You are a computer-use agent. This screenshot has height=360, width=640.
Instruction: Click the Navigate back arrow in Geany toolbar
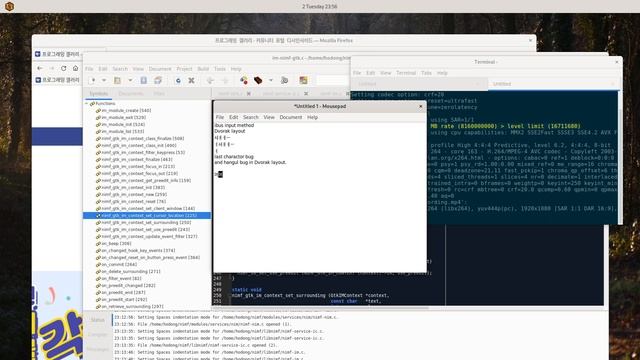point(210,80)
